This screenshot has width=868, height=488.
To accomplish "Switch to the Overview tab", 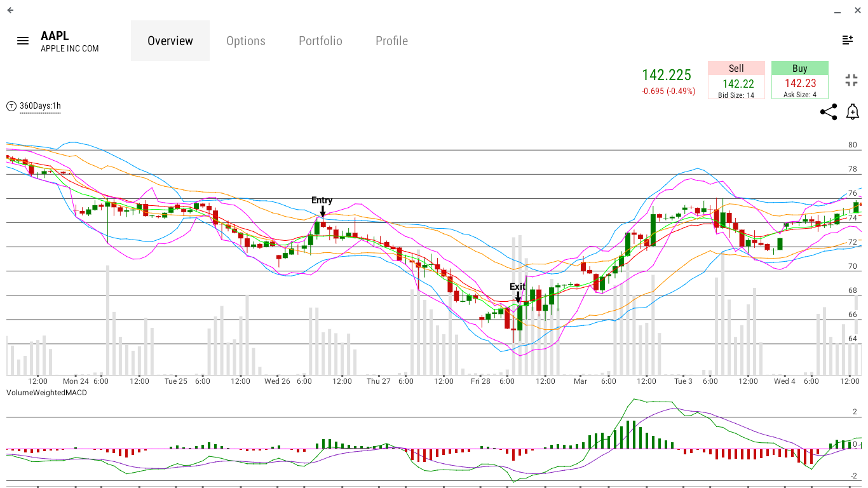I will click(x=170, y=41).
